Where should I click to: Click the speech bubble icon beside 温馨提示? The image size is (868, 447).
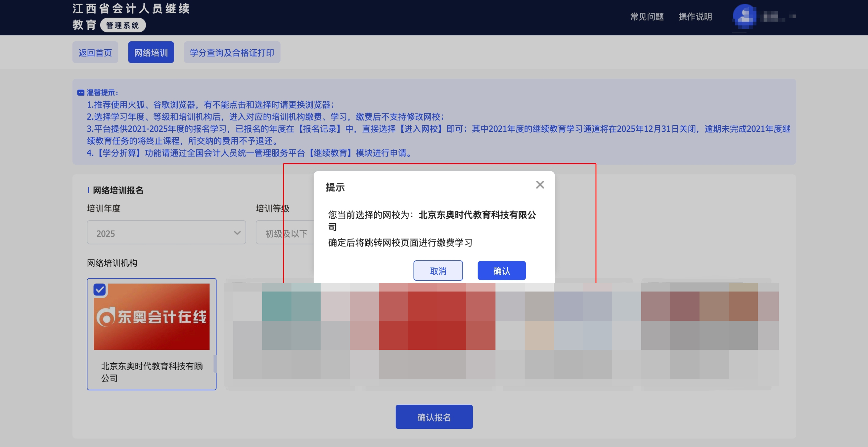[81, 92]
